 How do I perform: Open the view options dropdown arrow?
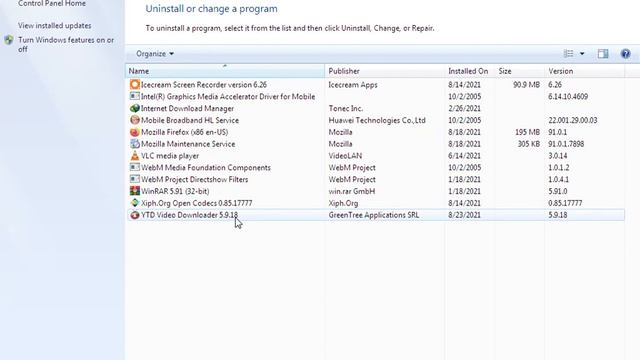pos(582,53)
